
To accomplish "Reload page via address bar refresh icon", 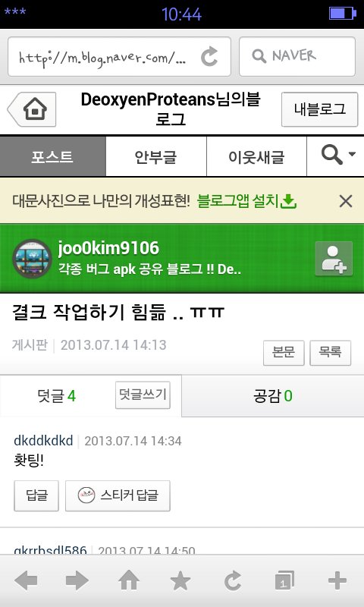I will click(209, 56).
